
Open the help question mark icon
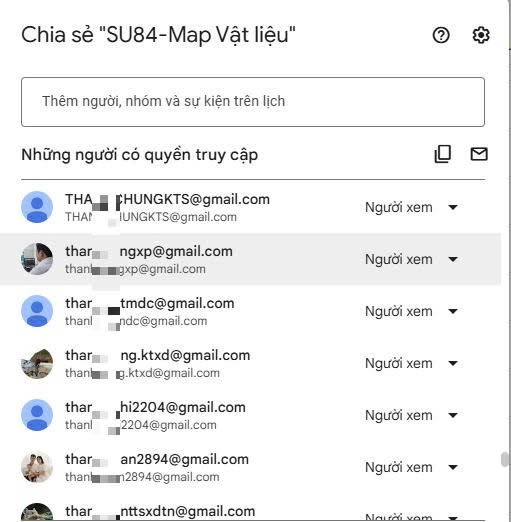pos(441,35)
